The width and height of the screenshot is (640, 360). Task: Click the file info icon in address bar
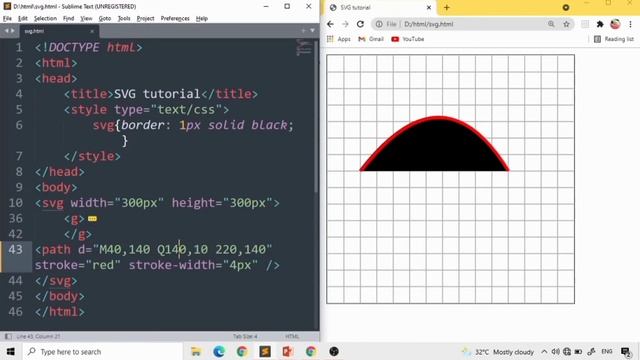[379, 24]
